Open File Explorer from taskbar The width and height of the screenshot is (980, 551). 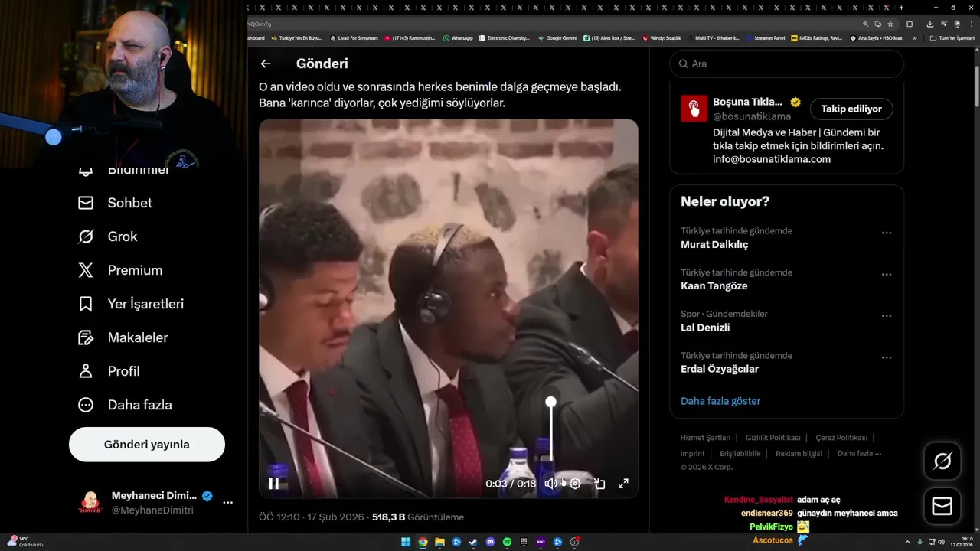tap(439, 543)
